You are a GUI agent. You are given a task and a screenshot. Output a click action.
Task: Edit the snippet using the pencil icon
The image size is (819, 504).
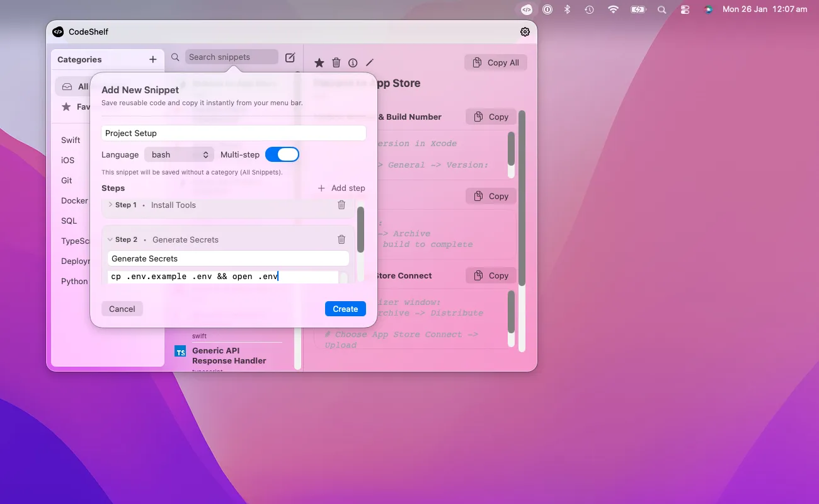click(370, 62)
